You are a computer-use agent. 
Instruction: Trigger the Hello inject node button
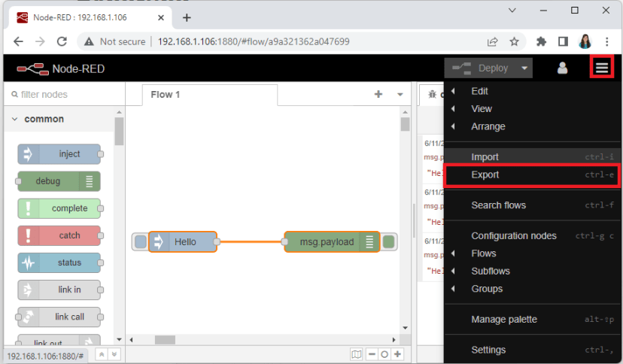tap(141, 241)
